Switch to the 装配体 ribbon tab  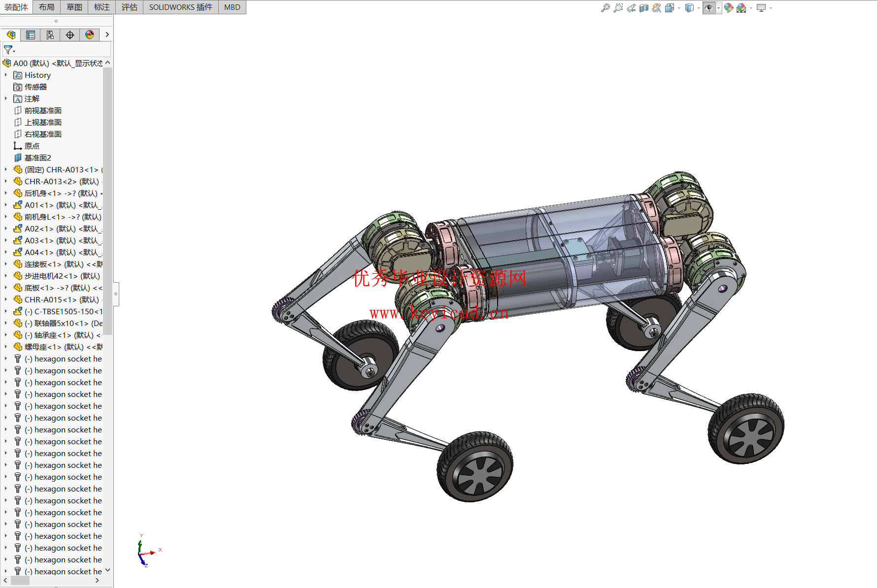click(16, 7)
